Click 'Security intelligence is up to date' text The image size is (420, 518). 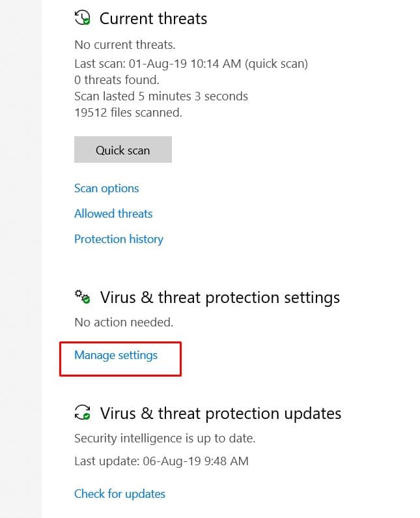coord(165,438)
